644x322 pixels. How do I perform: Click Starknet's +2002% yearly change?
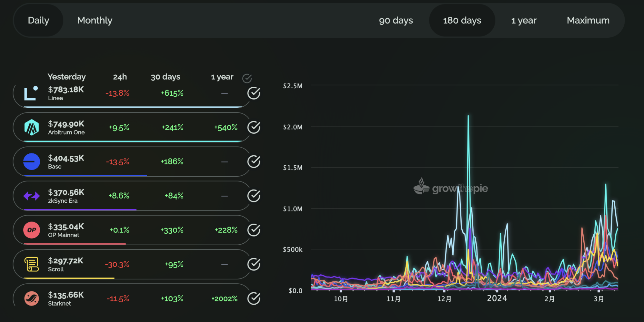pyautogui.click(x=224, y=299)
